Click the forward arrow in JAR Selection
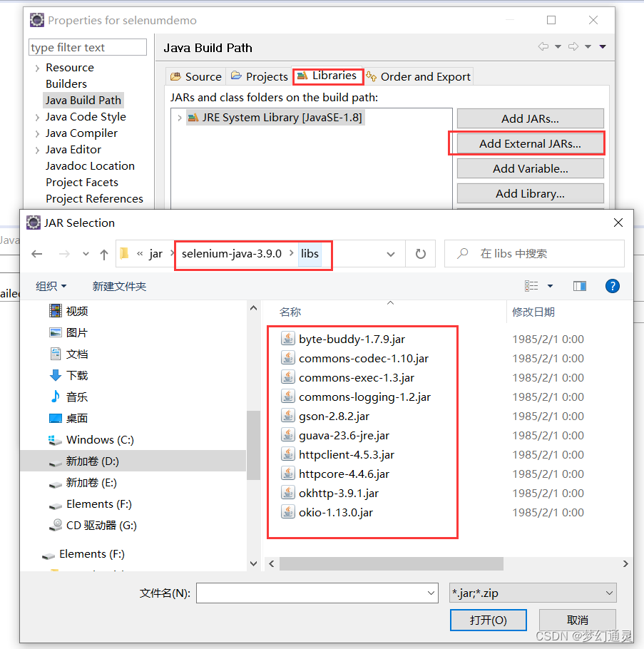Image resolution: width=644 pixels, height=649 pixels. [x=64, y=254]
